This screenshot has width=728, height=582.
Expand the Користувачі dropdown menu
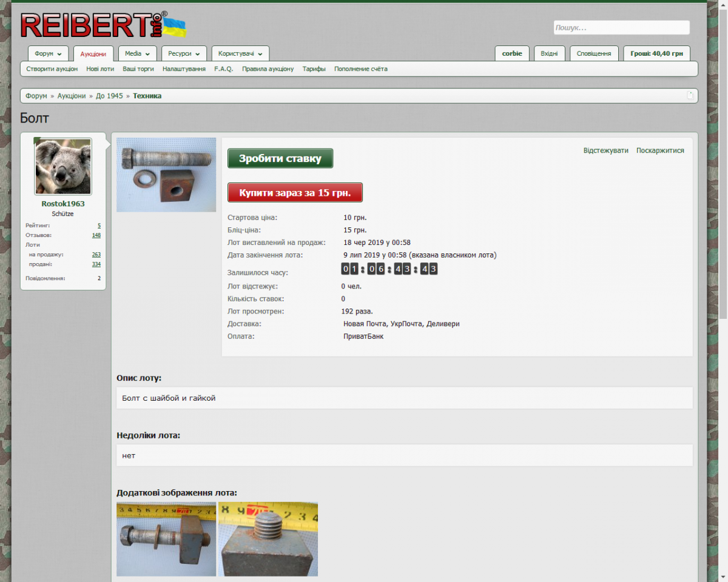pyautogui.click(x=240, y=54)
